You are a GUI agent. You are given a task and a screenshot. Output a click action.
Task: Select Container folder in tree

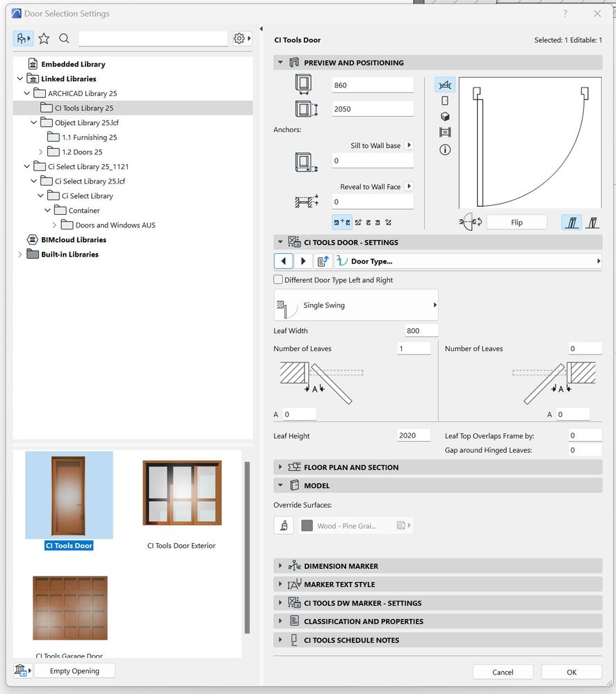point(84,210)
